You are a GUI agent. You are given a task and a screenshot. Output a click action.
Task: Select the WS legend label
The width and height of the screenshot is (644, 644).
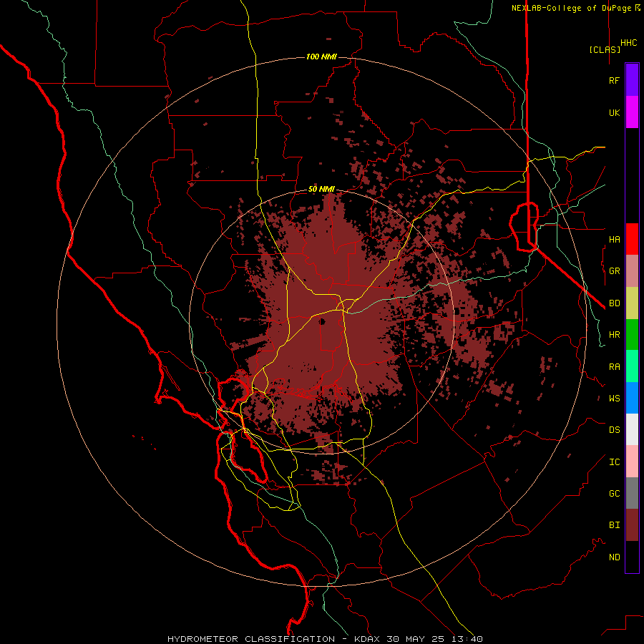(x=614, y=399)
